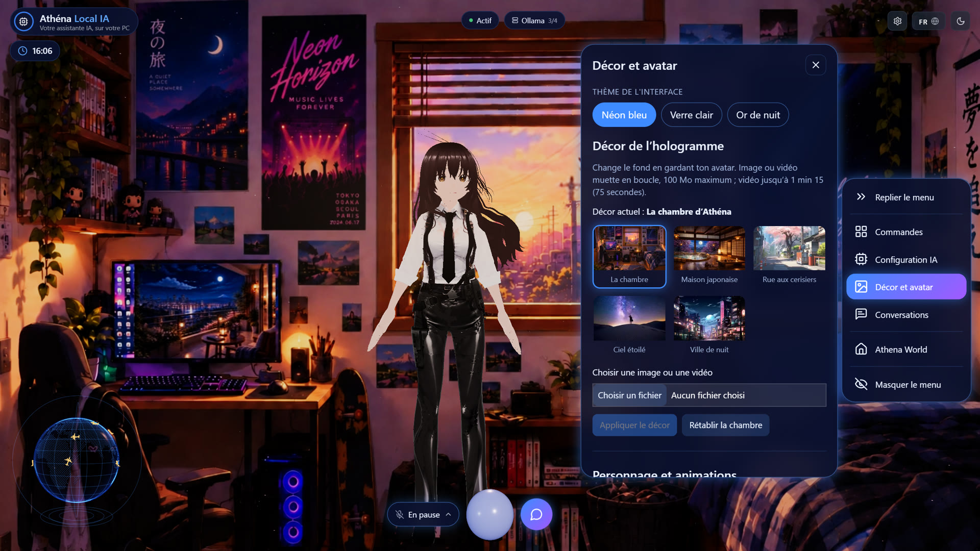Image resolution: width=980 pixels, height=551 pixels.
Task: Open the Conversations menu entry
Action: (906, 314)
